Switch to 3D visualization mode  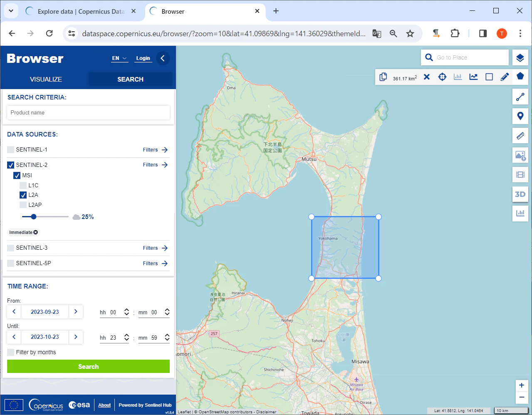(x=520, y=194)
